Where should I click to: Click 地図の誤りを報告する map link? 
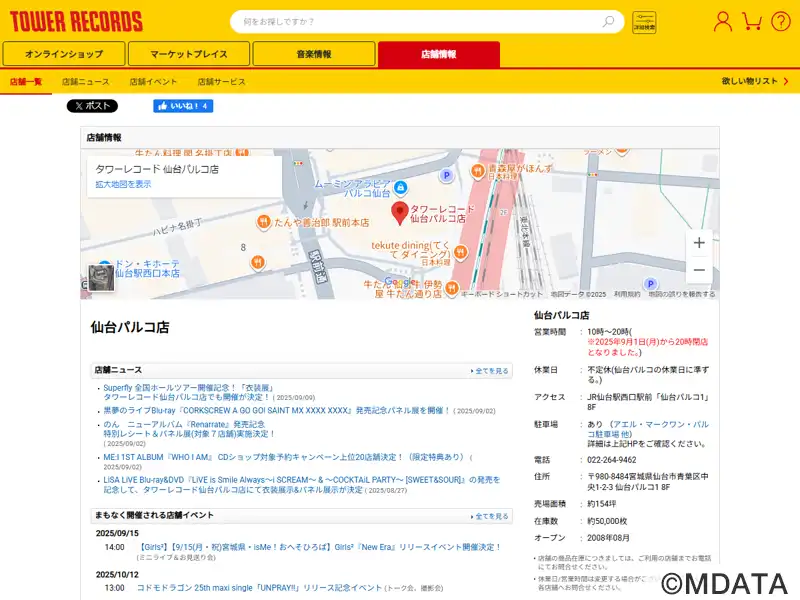[682, 294]
